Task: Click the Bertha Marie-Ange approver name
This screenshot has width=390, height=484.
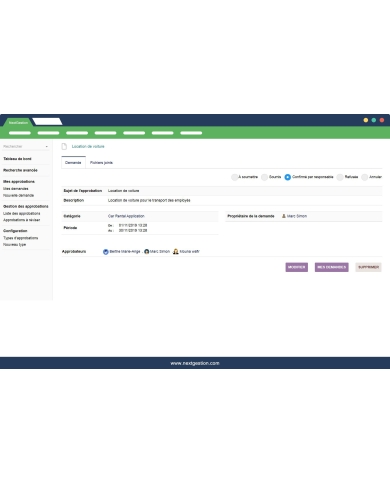Action: click(125, 252)
